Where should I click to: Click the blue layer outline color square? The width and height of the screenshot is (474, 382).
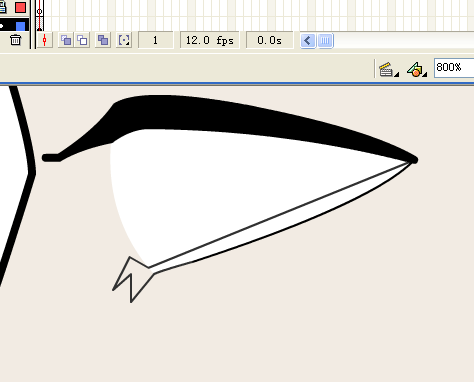(x=20, y=26)
